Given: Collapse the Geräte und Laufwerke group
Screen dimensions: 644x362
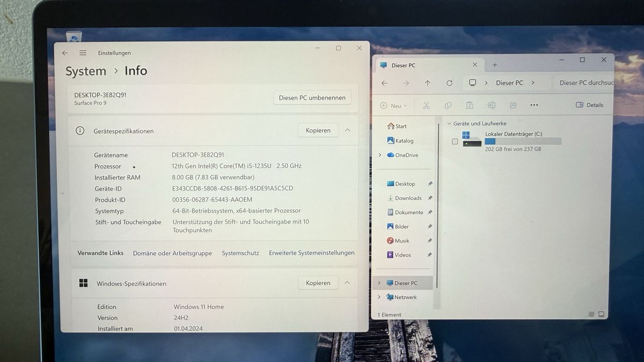Looking at the screenshot, I should pos(449,123).
